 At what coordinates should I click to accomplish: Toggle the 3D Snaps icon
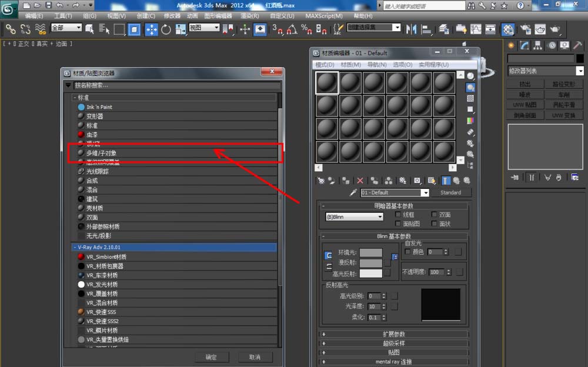pyautogui.click(x=278, y=29)
